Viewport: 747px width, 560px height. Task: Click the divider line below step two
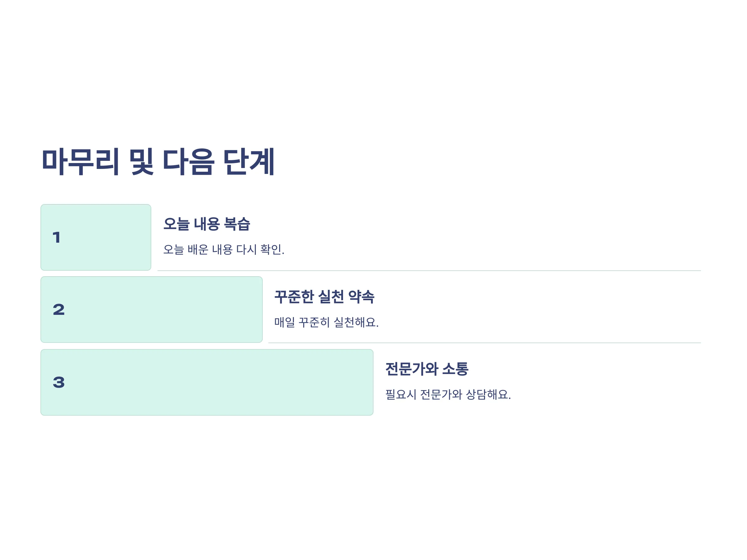485,343
